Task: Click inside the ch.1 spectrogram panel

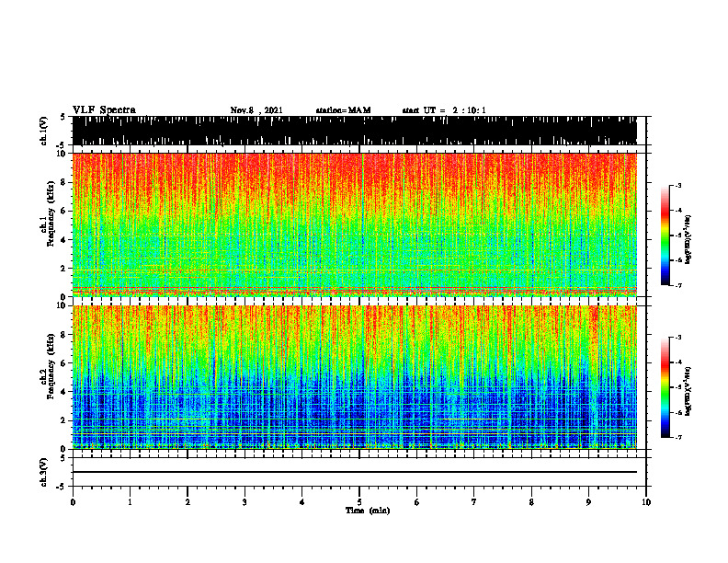Action: click(354, 224)
